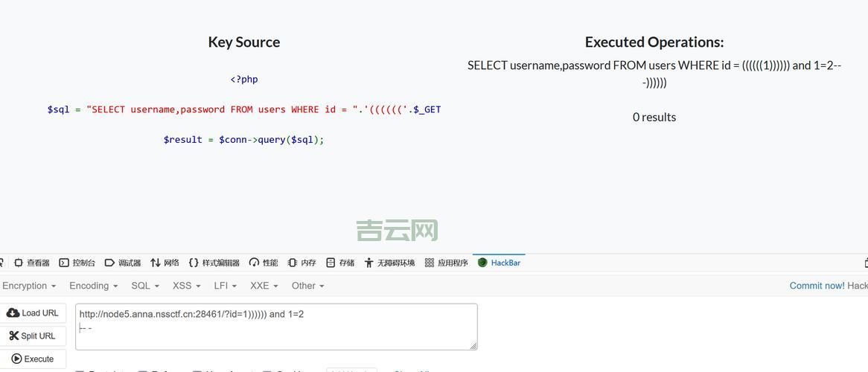Open the Performance (性能) gauge icon

(254, 263)
